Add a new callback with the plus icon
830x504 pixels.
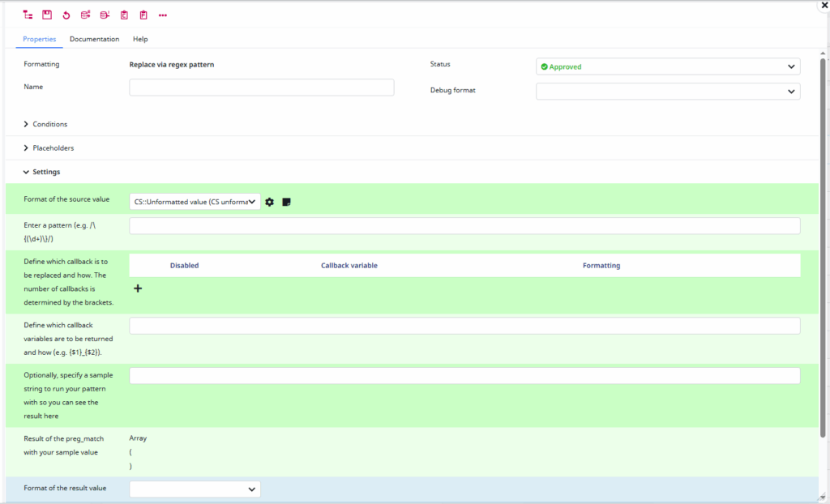(x=138, y=288)
